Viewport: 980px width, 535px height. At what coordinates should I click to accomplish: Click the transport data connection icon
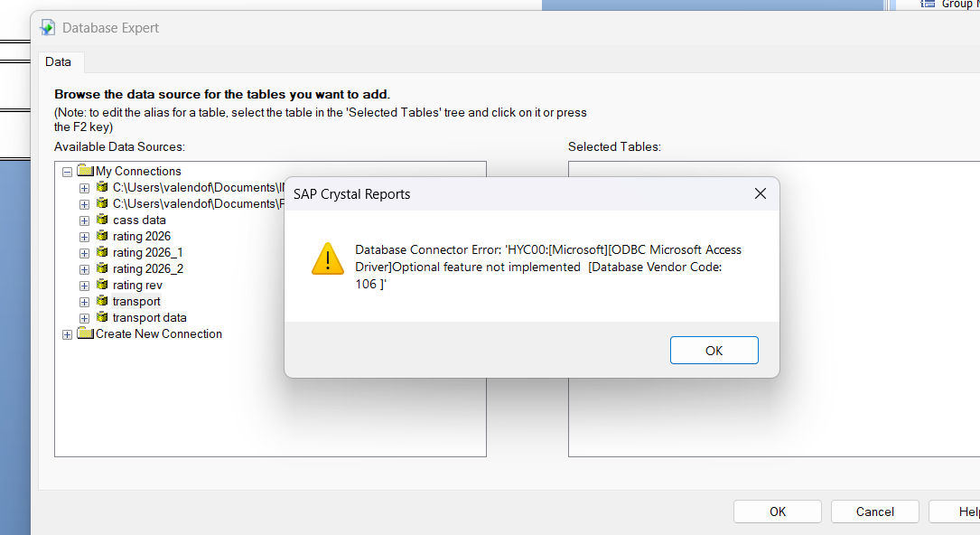coord(102,317)
